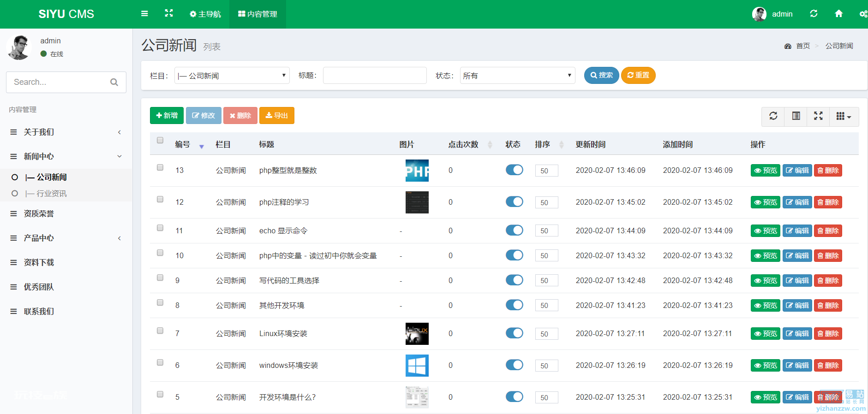
Task: Tick the select-all checkbox in table header
Action: pyautogui.click(x=160, y=140)
